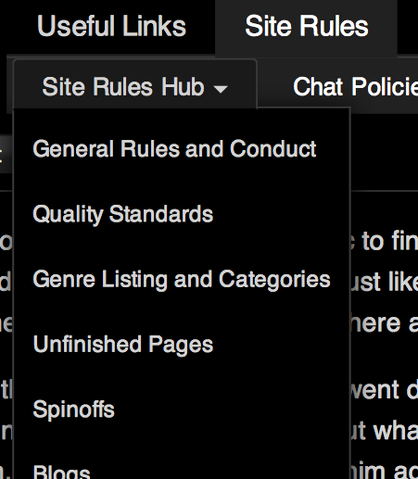Open the Unfinished Pages link
Viewport: 418px width, 479px height.
click(x=123, y=344)
